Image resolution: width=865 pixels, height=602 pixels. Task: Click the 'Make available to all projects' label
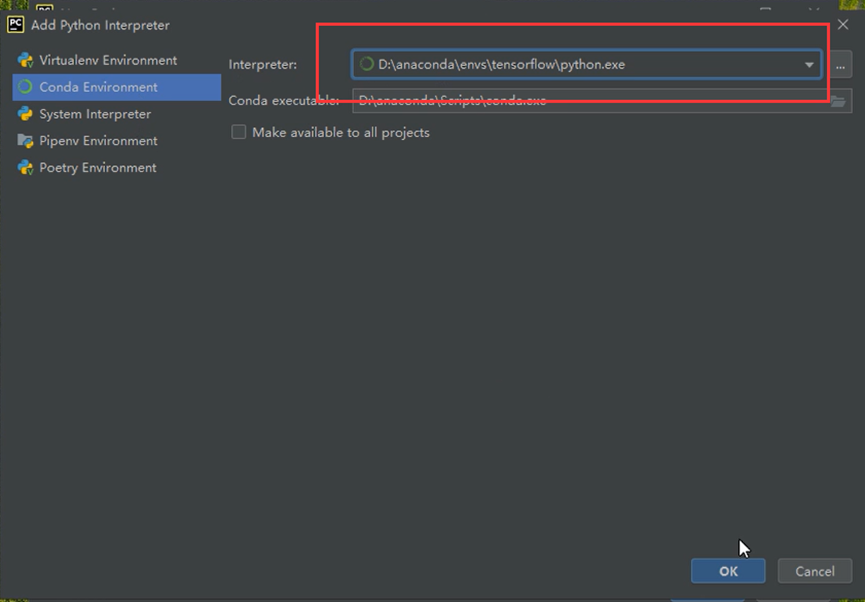coord(341,132)
